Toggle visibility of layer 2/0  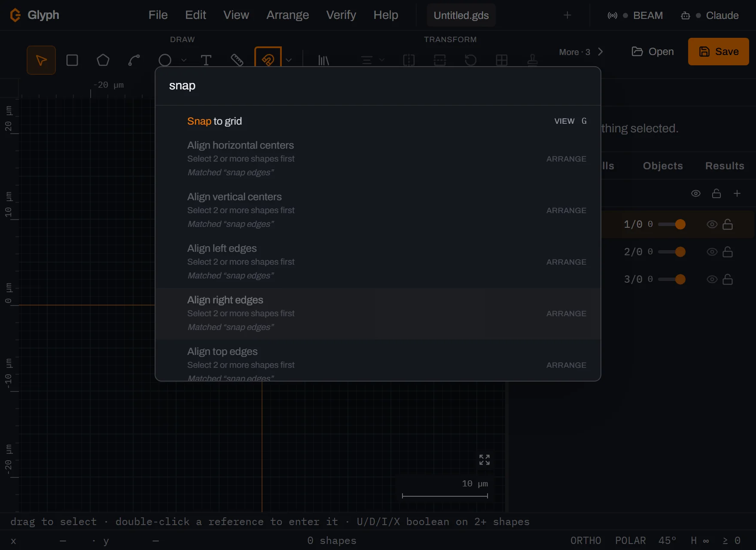pos(712,252)
